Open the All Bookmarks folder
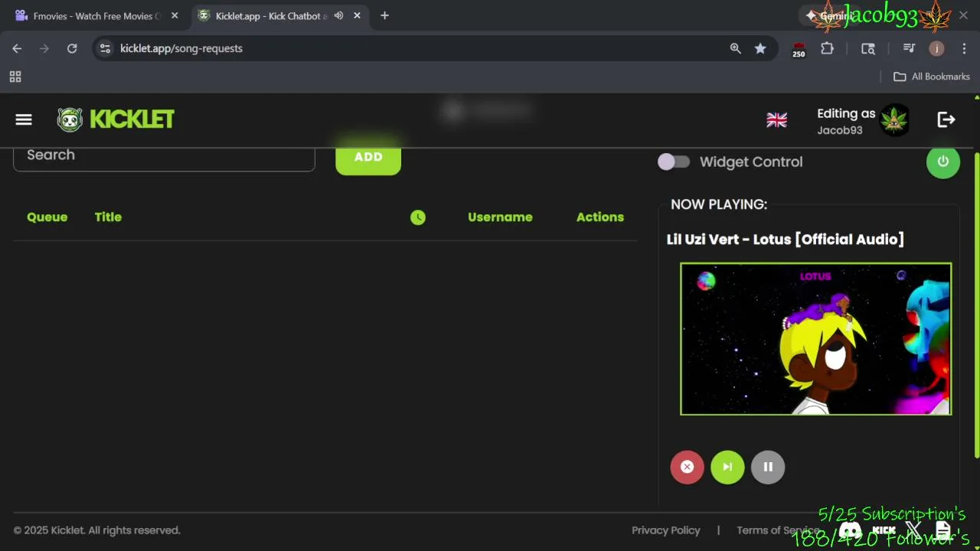Image resolution: width=980 pixels, height=551 pixels. (x=932, y=77)
